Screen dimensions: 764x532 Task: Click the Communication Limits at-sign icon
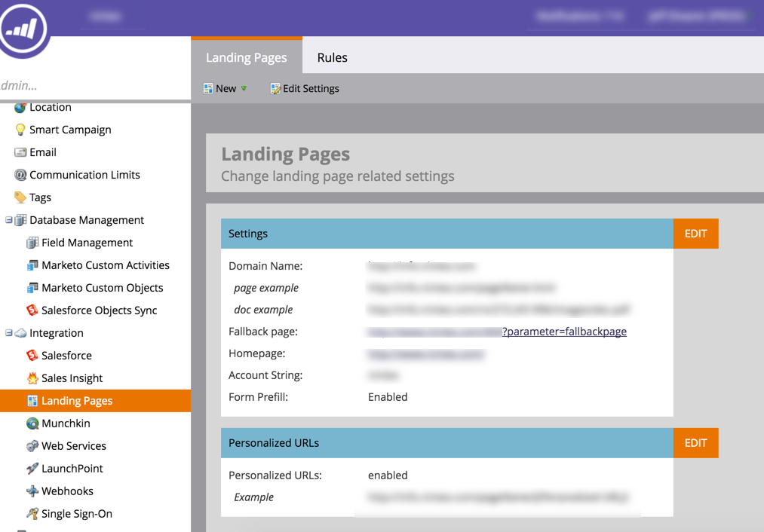click(x=20, y=175)
